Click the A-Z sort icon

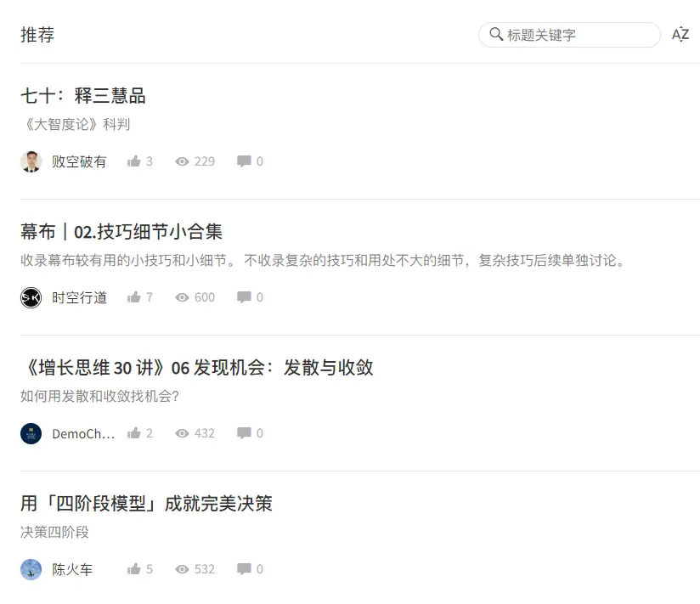tap(680, 35)
